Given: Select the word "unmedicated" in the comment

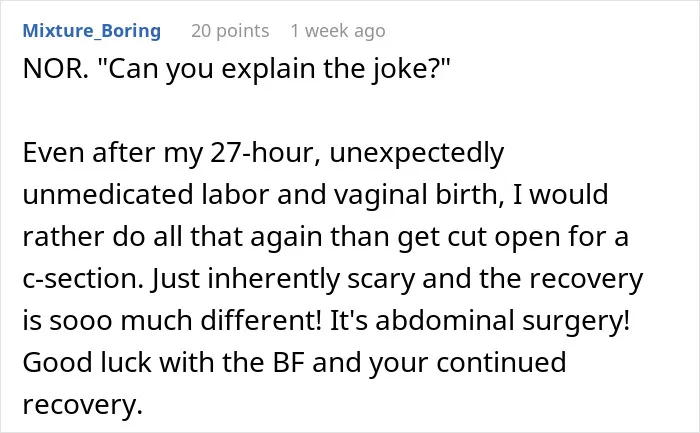Looking at the screenshot, I should 108,195.
